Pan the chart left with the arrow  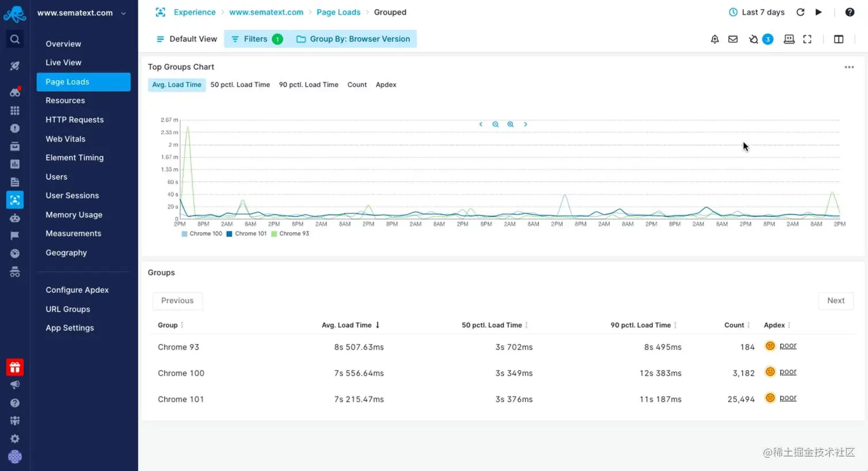(480, 124)
